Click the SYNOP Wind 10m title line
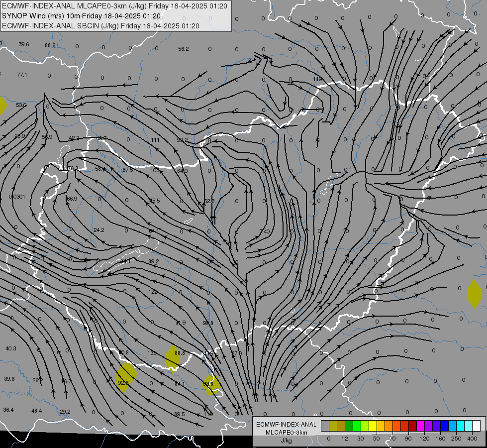This screenshot has height=448, width=487. coord(82,16)
